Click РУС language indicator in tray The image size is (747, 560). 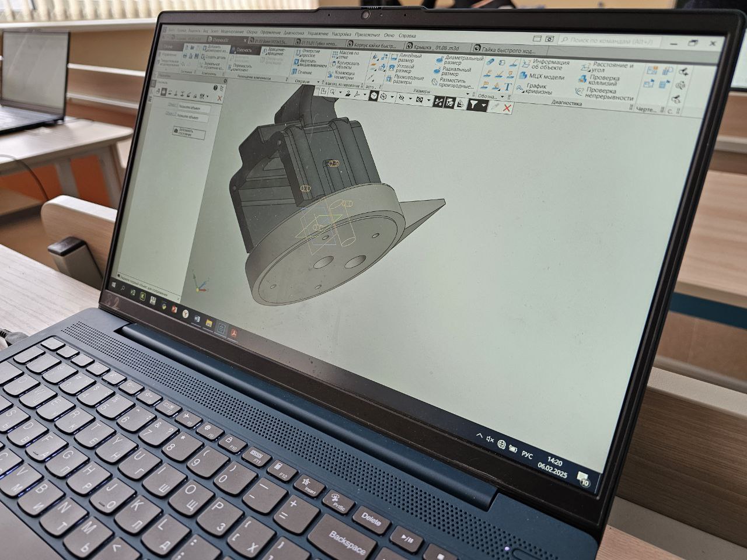(x=526, y=456)
